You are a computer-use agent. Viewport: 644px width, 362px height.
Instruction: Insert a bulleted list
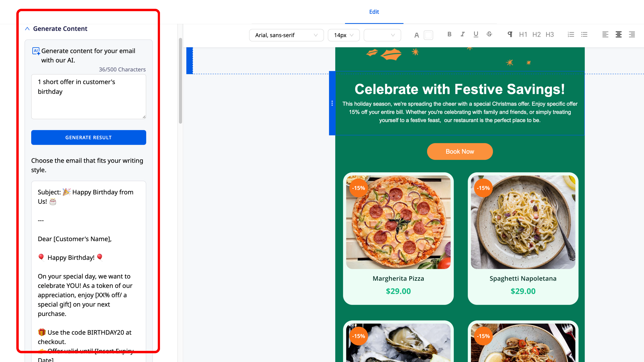[x=584, y=34]
